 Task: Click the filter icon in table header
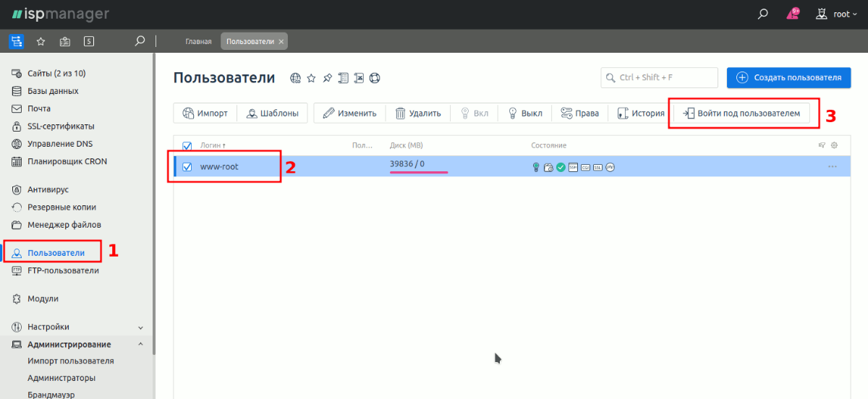pos(822,145)
